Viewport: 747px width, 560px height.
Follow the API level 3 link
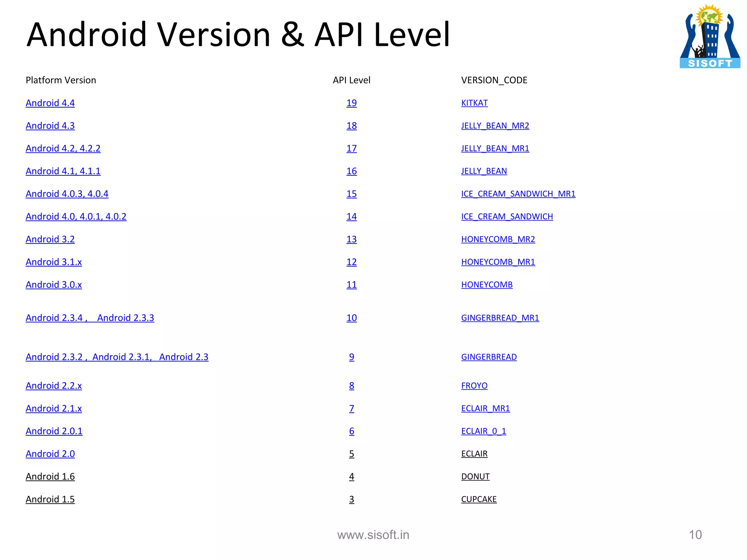(352, 499)
